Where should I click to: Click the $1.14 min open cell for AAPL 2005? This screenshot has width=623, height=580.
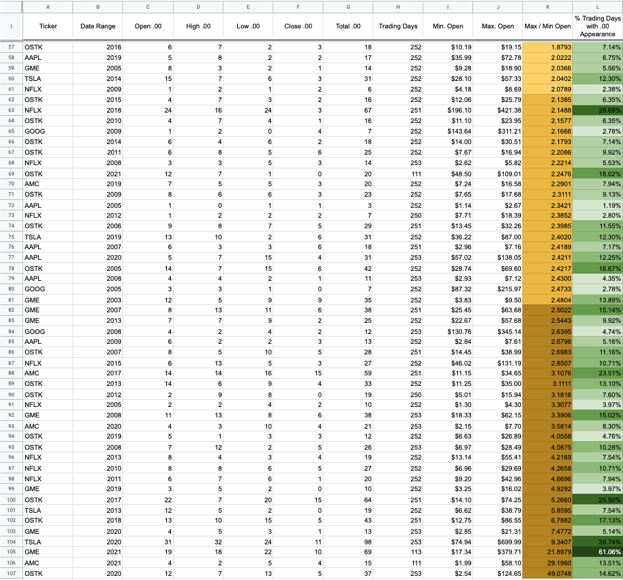click(448, 205)
